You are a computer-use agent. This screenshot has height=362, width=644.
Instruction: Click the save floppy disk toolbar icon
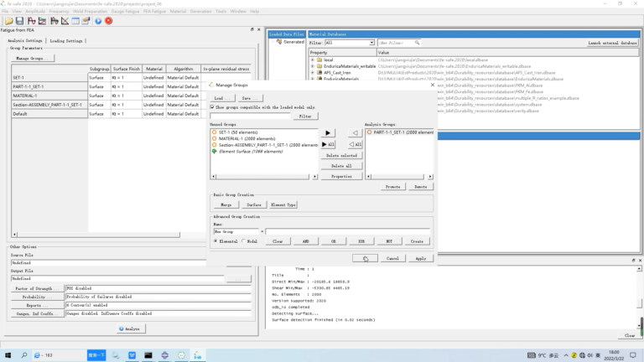point(19,21)
